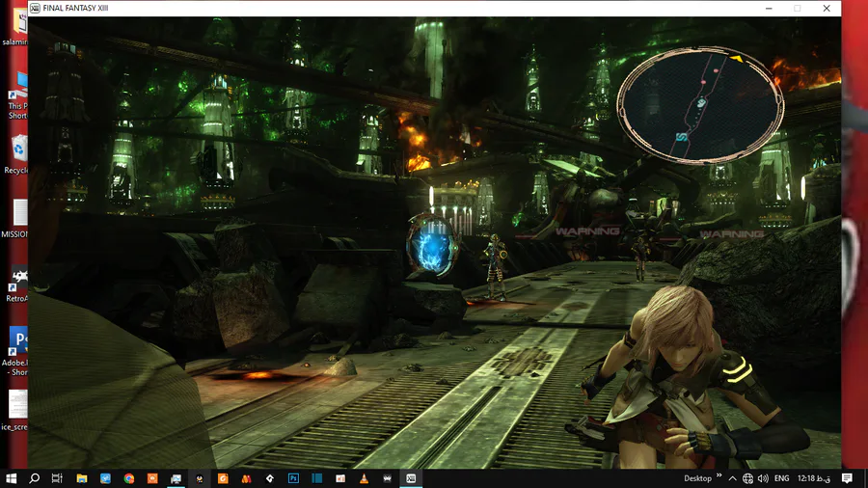Click the glowing blue save station orb

(x=432, y=247)
